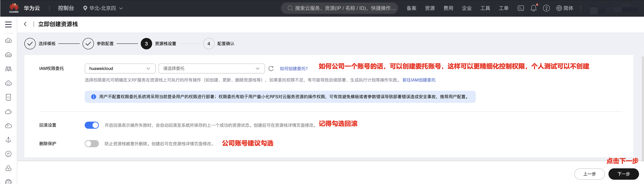
Task: Open the 简体 language selector
Action: 565,8
